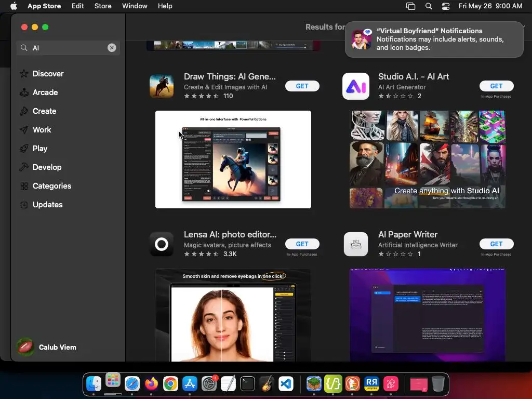The width and height of the screenshot is (532, 399).
Task: Open DuckDuckGo browser from dock
Action: [x=353, y=384]
